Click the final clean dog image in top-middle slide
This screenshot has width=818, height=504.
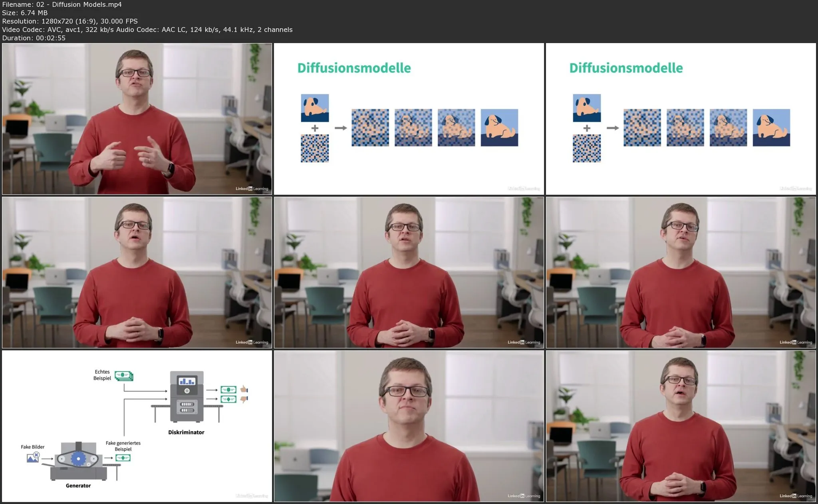(x=499, y=128)
